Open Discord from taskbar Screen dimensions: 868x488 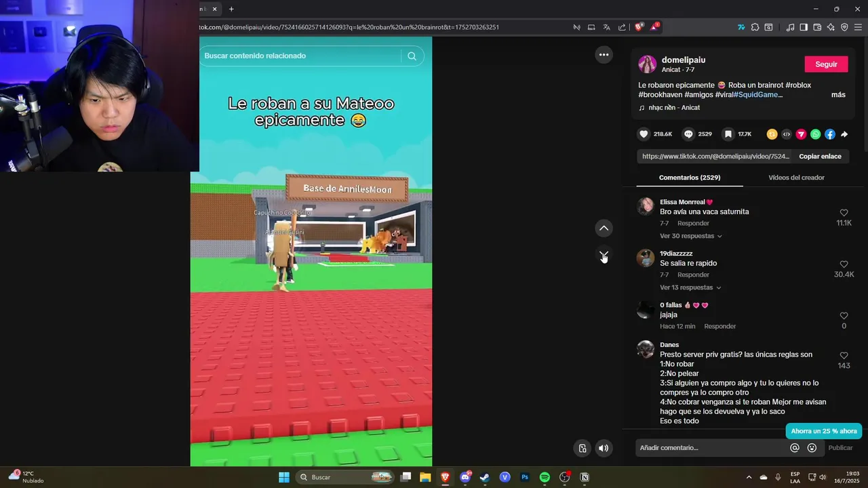[465, 477]
